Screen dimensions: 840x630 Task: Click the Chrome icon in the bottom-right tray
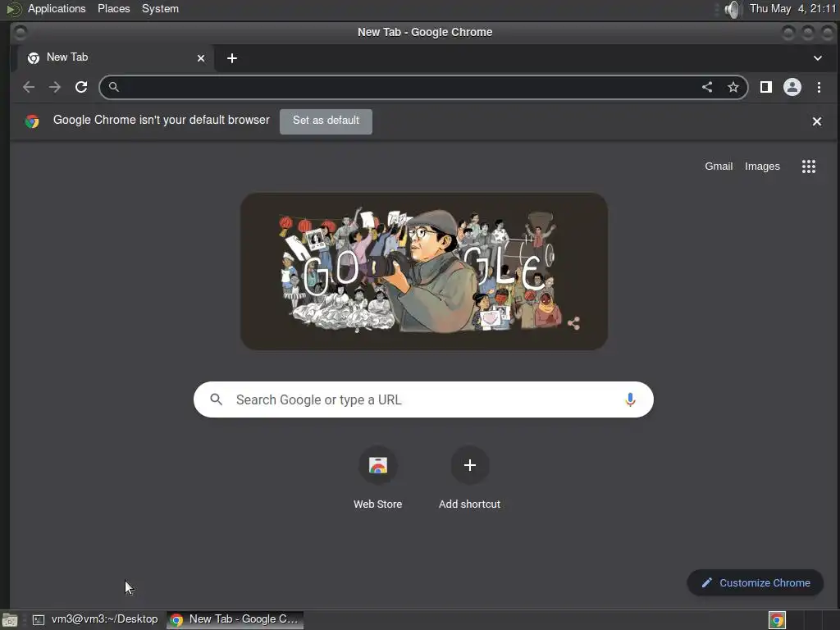tap(777, 620)
